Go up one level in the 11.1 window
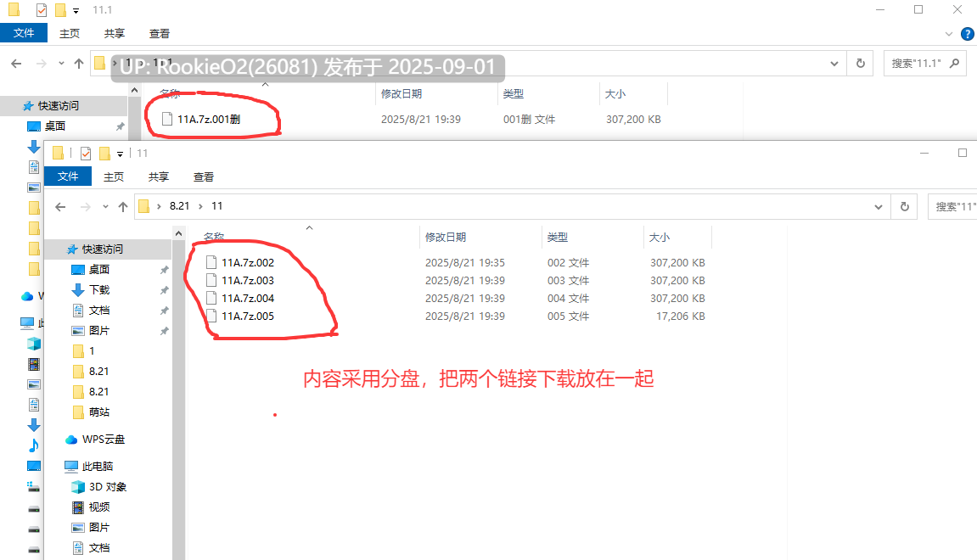The width and height of the screenshot is (977, 560). point(78,64)
